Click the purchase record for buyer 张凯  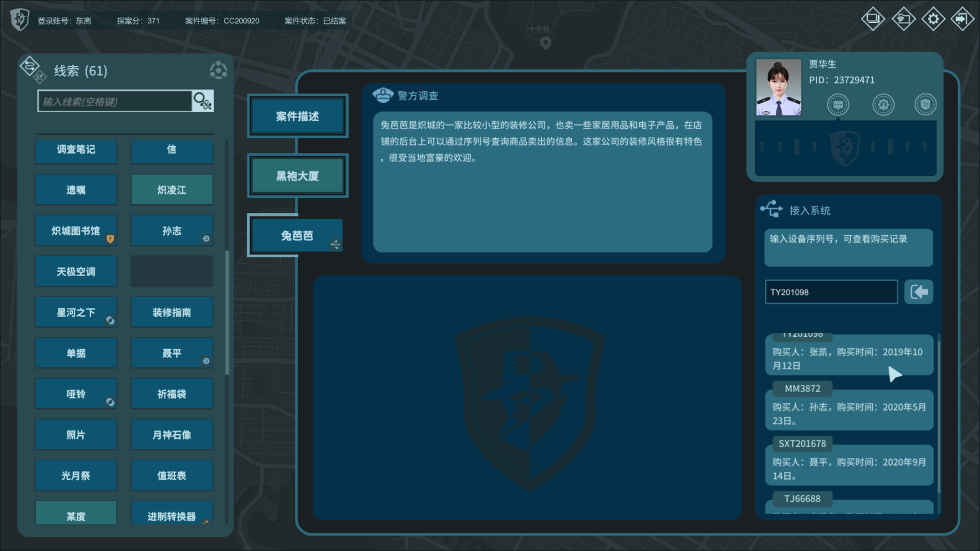849,355
